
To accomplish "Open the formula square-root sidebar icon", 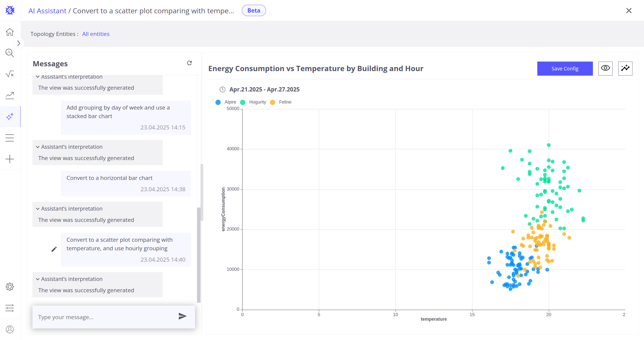I will tap(10, 74).
